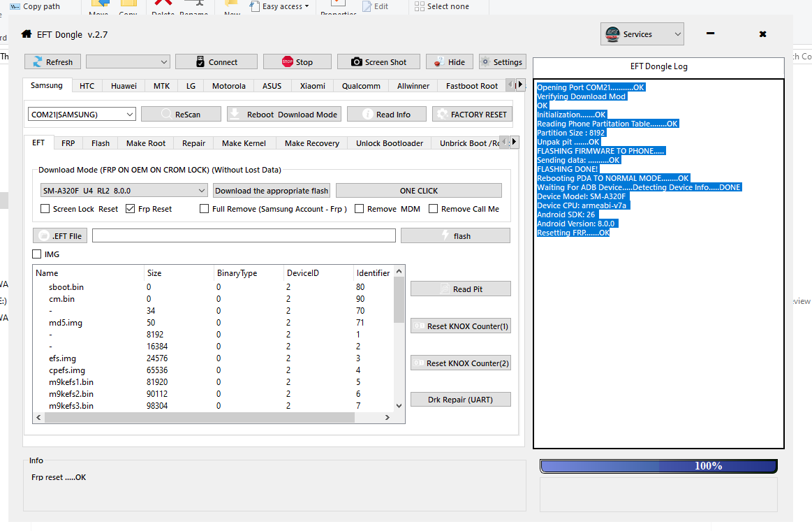The height and width of the screenshot is (531, 812).
Task: Select the Xiaomi tab
Action: point(313,86)
